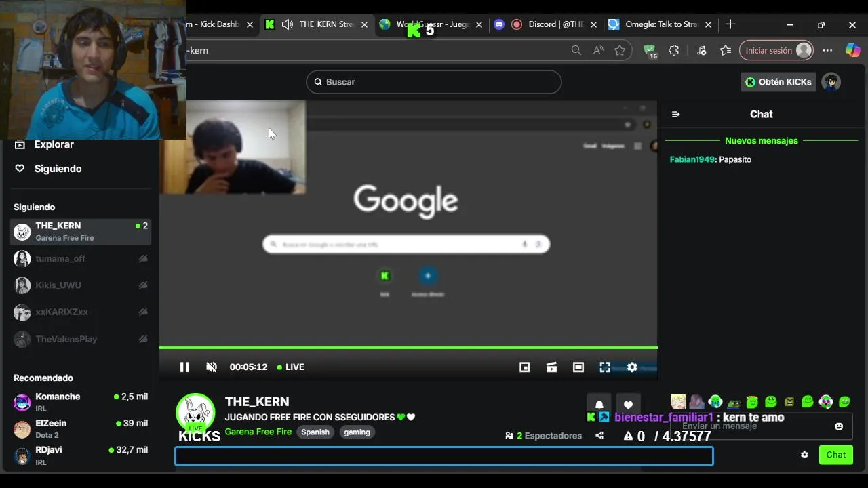Toggle notifications bell for THE_KERN
The height and width of the screenshot is (488, 868).
tap(599, 405)
